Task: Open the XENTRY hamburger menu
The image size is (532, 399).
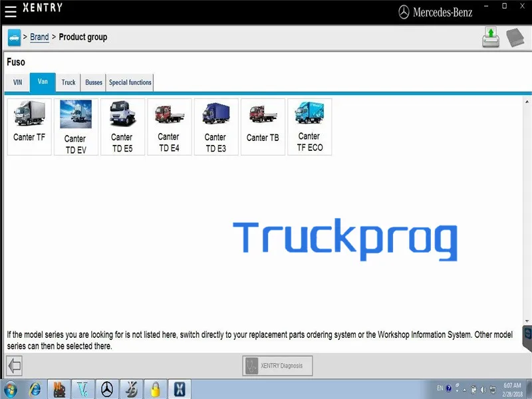Action: [11, 11]
